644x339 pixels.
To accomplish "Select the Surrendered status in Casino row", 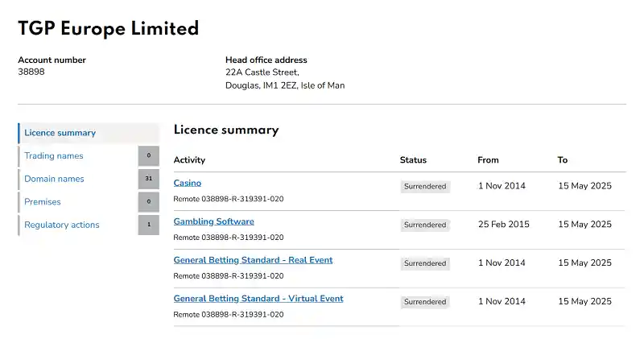I will (x=425, y=187).
